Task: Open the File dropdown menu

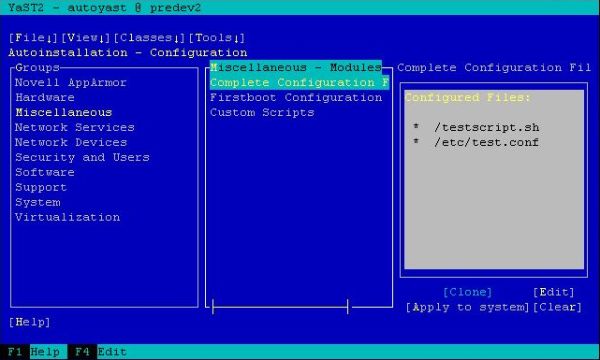Action: click(x=33, y=37)
